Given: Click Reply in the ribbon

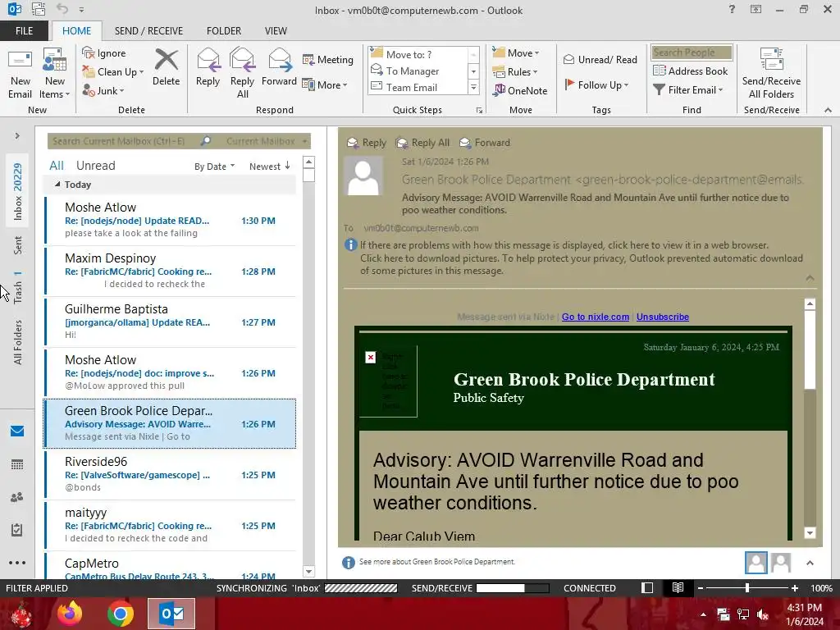Looking at the screenshot, I should click(208, 67).
